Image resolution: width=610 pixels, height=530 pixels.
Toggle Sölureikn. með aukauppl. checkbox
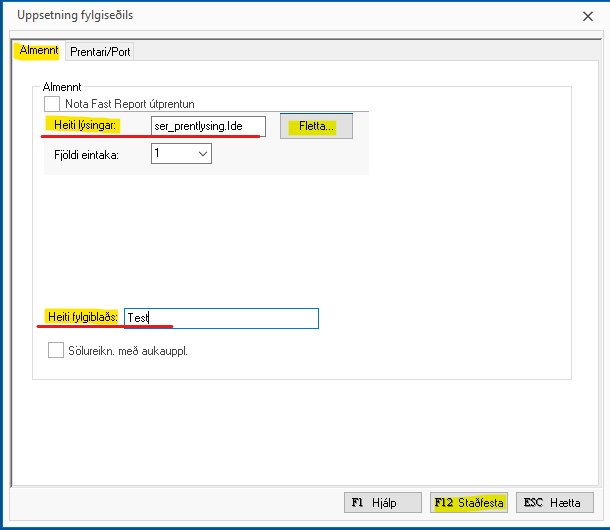56,351
